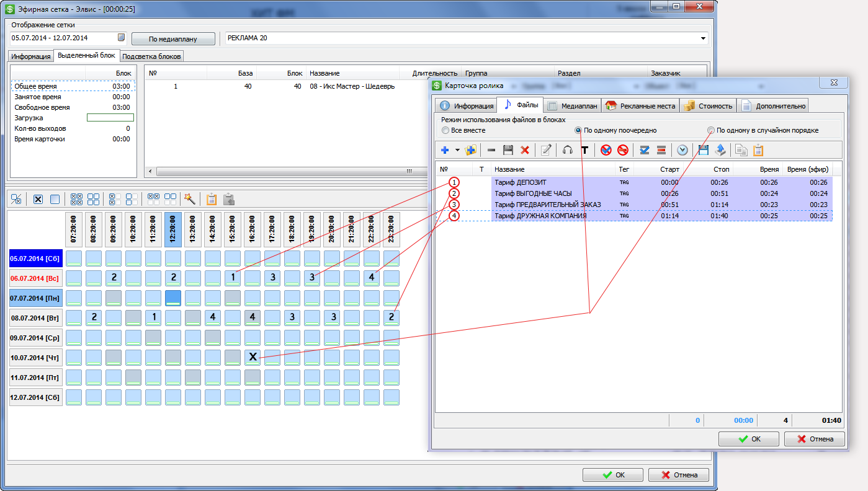Open the arrow dropdown next to the plus icon
The image size is (868, 491).
(457, 150)
